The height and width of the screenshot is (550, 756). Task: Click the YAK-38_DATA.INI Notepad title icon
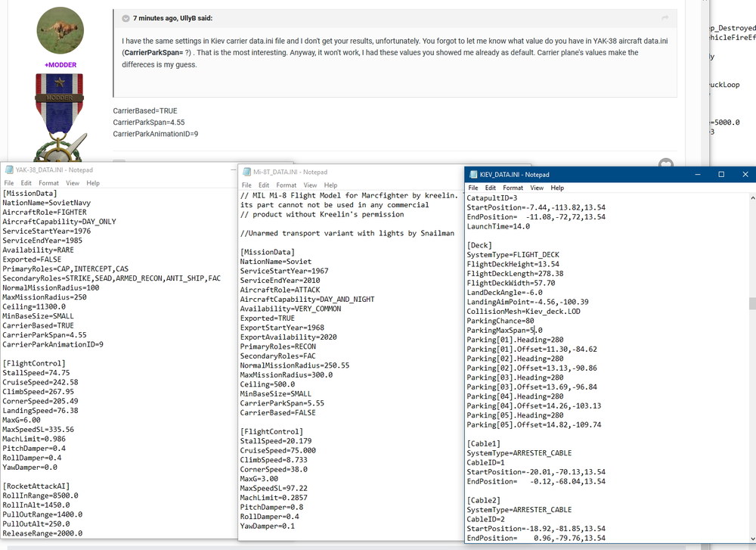8,169
